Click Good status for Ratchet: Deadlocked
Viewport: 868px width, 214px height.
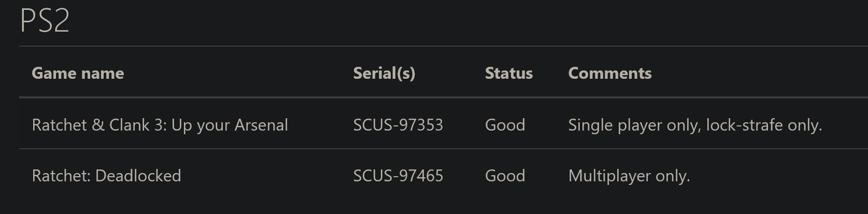click(505, 176)
